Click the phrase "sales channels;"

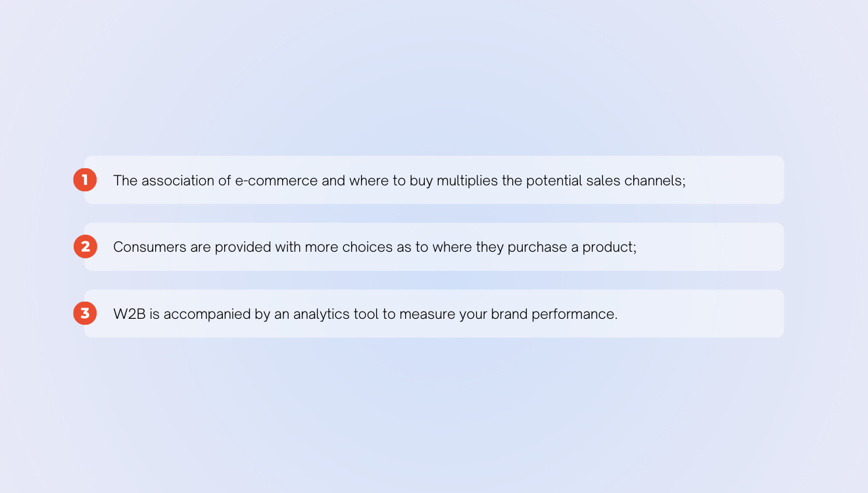click(635, 180)
